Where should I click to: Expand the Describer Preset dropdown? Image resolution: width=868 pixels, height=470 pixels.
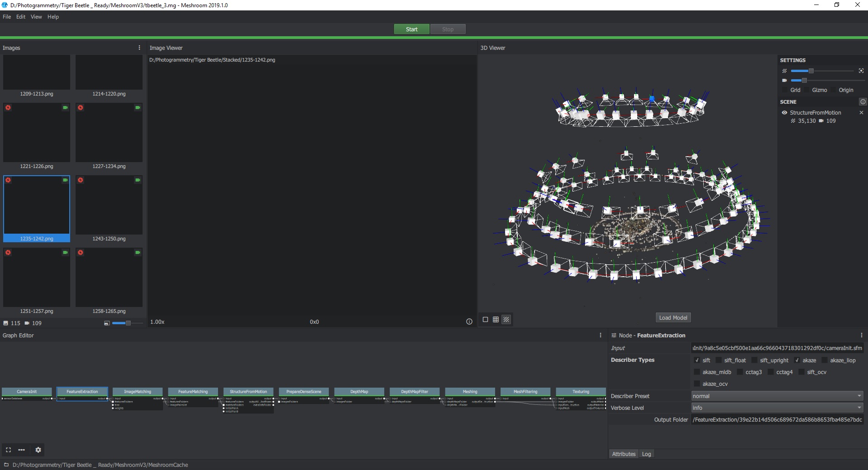pos(777,396)
